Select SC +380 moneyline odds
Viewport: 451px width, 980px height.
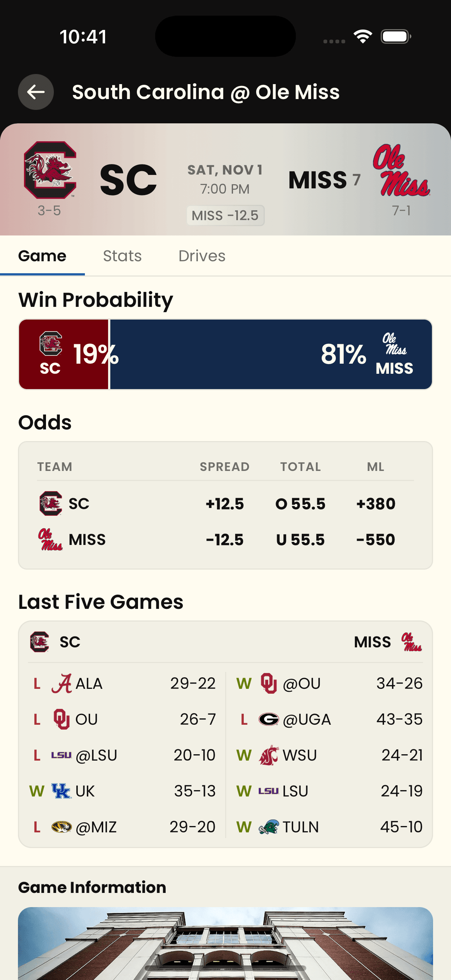click(x=375, y=504)
